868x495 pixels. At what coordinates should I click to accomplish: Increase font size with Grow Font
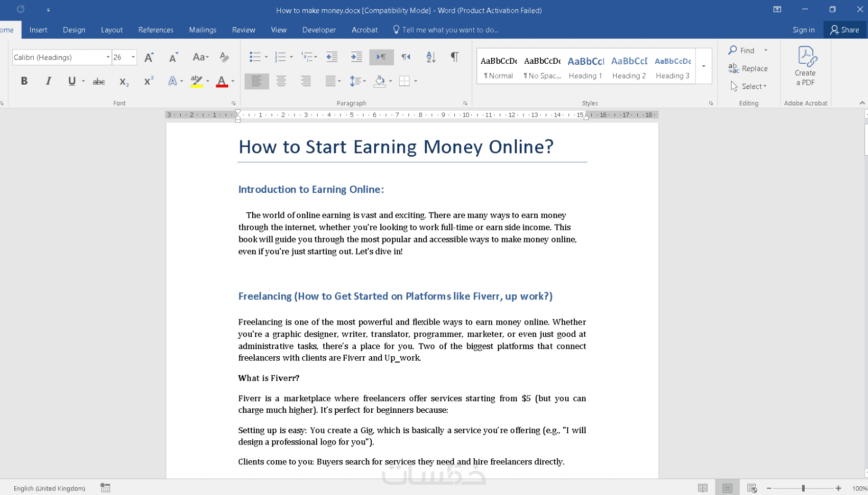click(x=149, y=57)
